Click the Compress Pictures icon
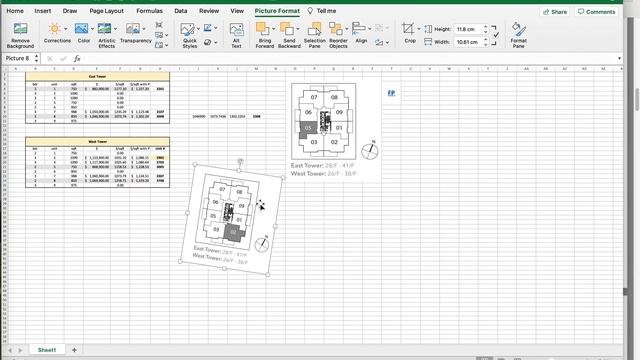The image size is (640, 360). 159,25
